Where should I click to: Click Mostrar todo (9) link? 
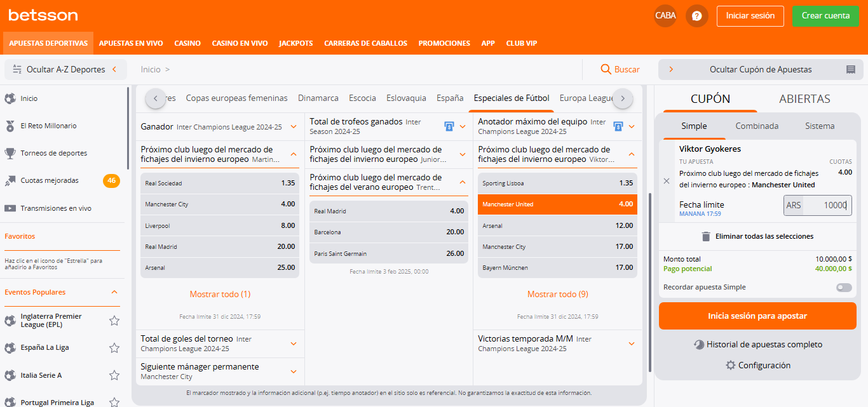[557, 294]
